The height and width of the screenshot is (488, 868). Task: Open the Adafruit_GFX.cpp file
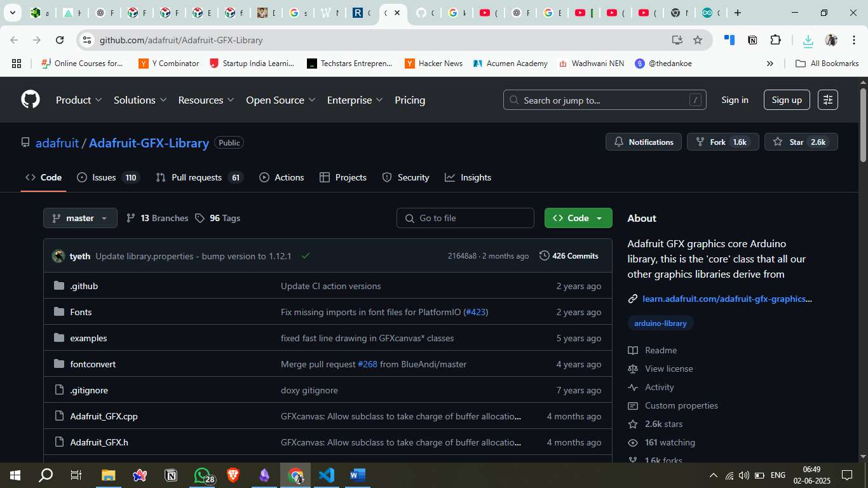[x=104, y=416]
